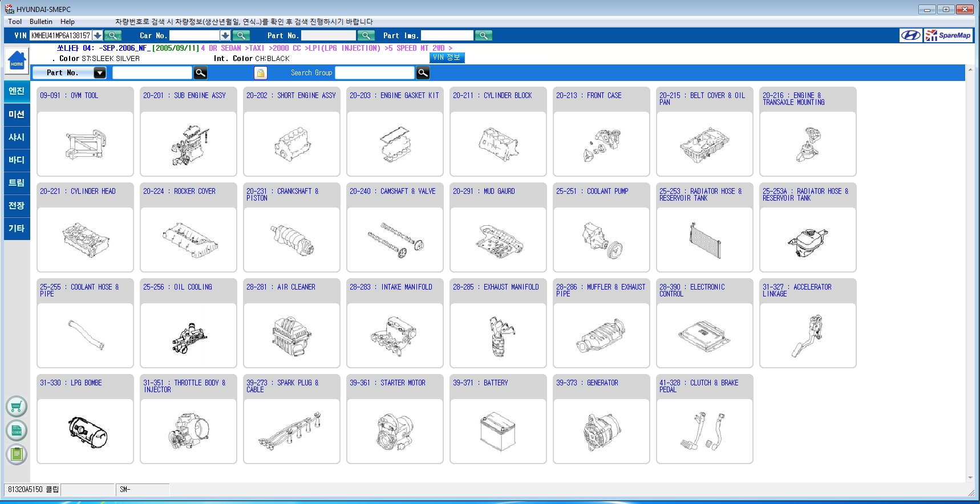Open the shopping cart icon
Screen dimensions: 980x504
pos(17,407)
